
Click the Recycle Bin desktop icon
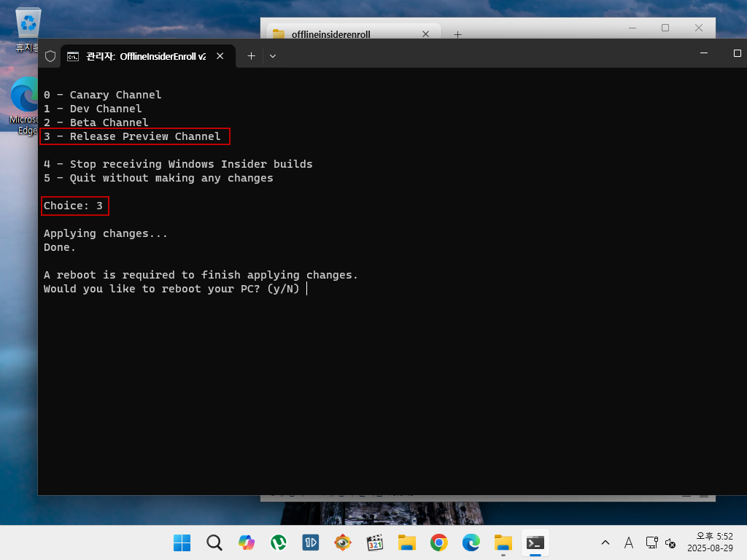[x=28, y=29]
